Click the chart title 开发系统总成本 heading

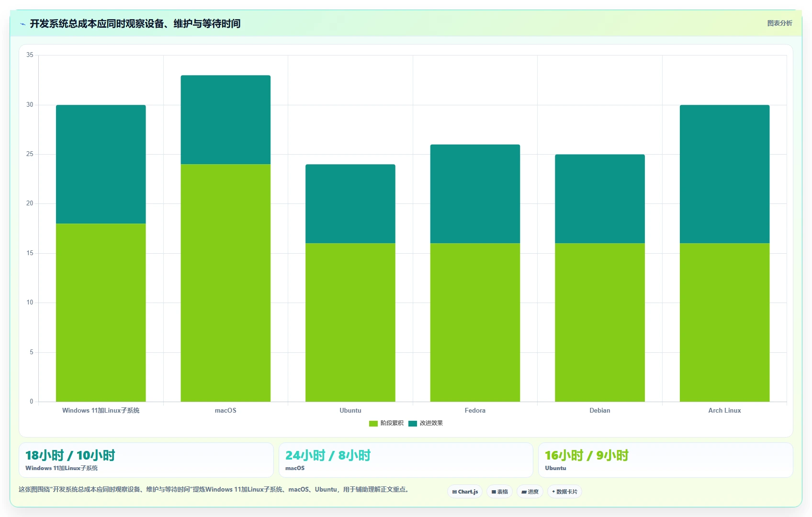135,23
